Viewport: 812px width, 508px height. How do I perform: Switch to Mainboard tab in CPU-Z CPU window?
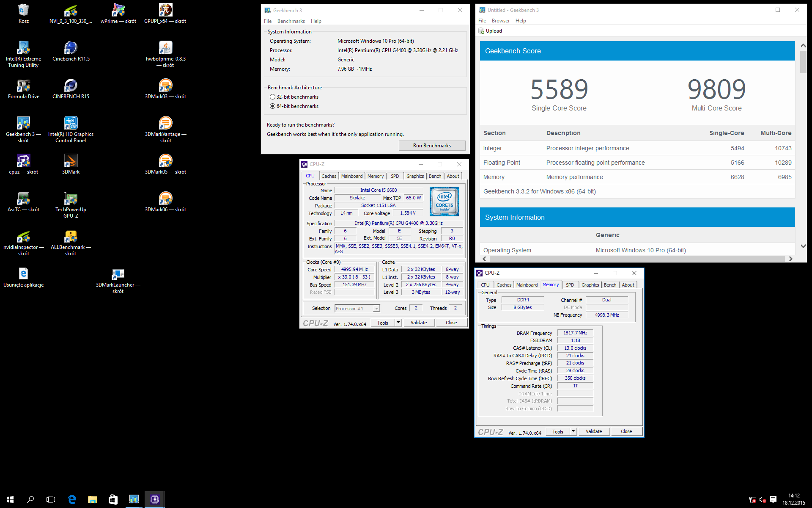(352, 176)
